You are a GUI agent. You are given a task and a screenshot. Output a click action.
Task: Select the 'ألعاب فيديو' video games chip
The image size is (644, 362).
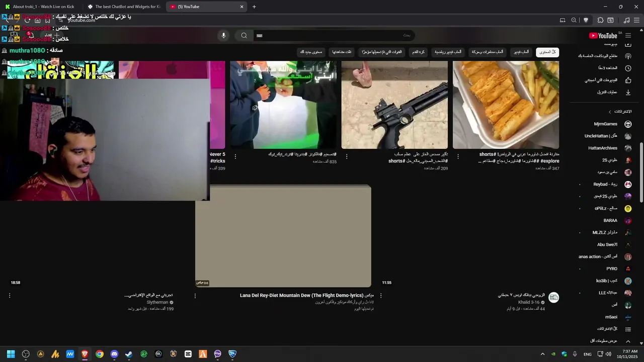(x=521, y=52)
